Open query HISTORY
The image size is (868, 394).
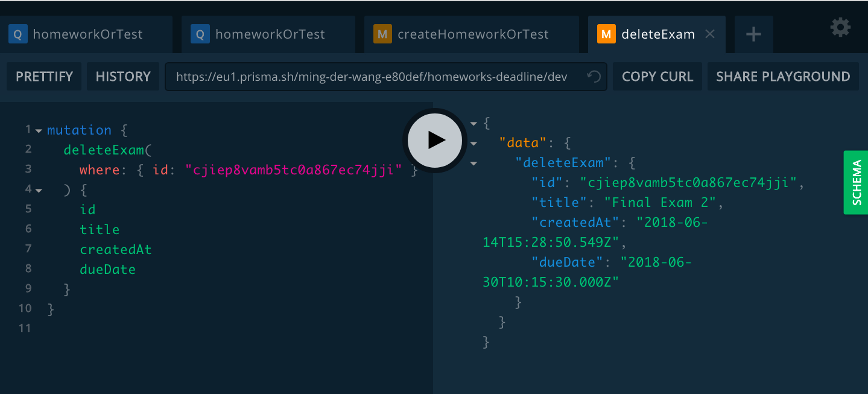pos(123,77)
